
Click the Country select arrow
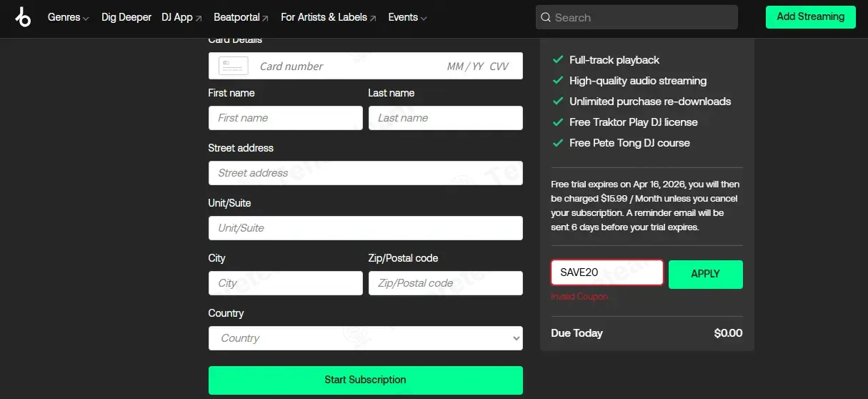pos(517,338)
